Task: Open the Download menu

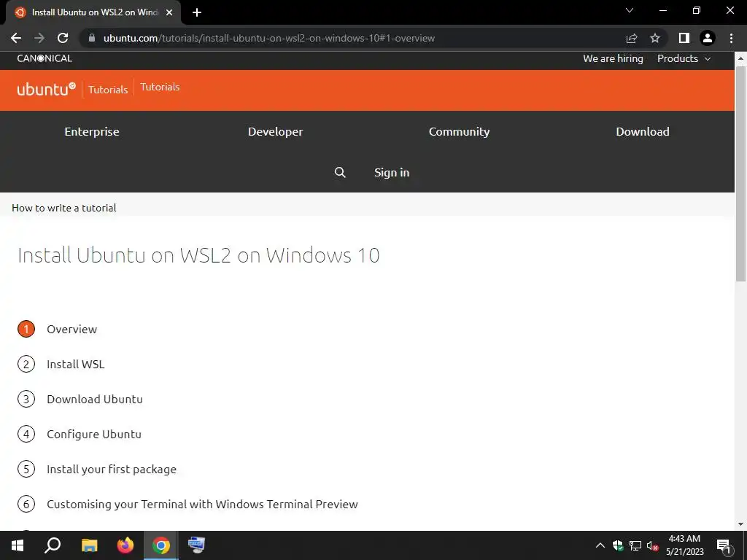Action: tap(643, 132)
